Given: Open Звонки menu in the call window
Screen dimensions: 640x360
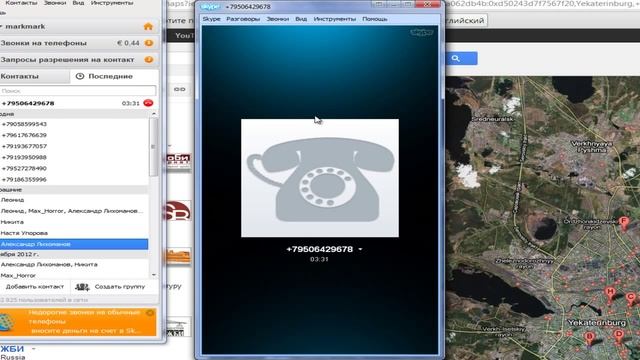Looking at the screenshot, I should pos(278,19).
